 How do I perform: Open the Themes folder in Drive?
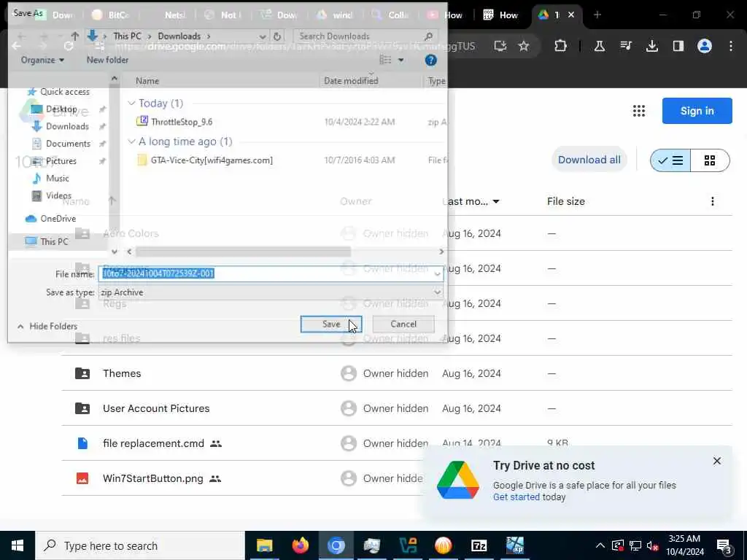(x=122, y=373)
